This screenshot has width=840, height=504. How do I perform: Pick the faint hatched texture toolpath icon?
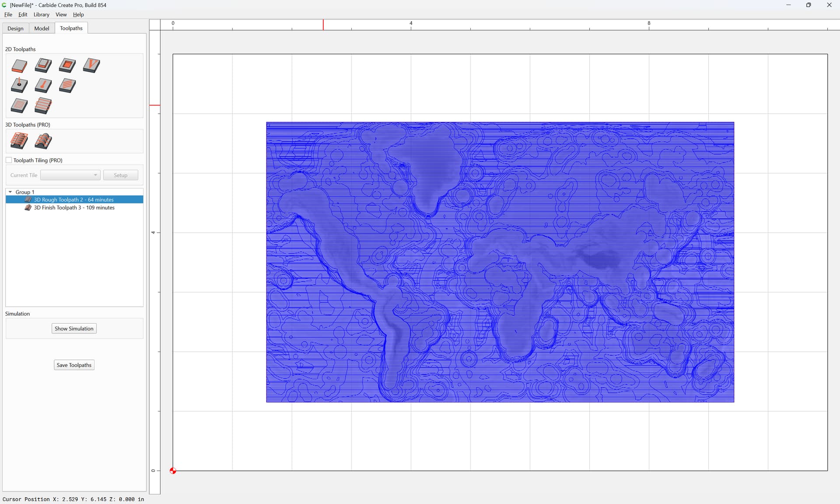[x=19, y=105]
